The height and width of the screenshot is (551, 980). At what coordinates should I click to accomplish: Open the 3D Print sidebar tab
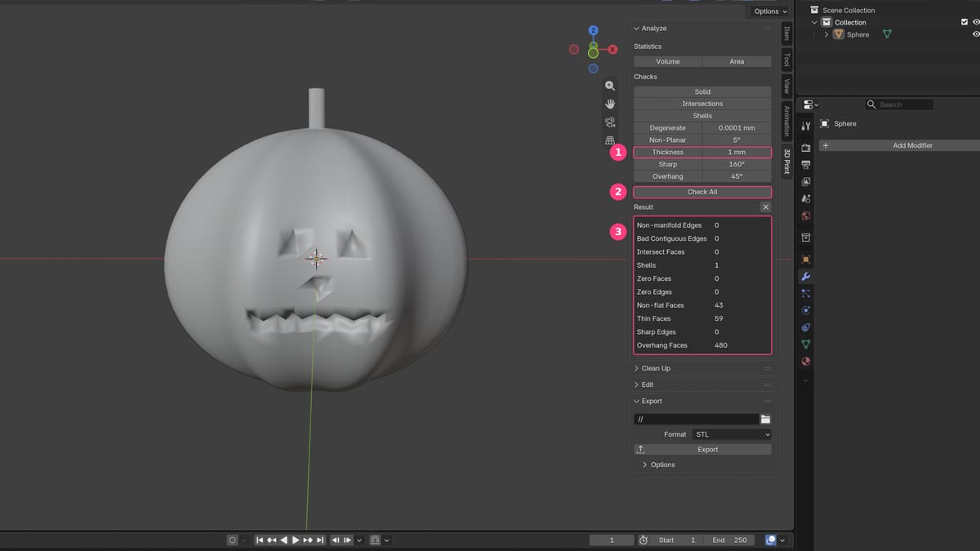pyautogui.click(x=787, y=162)
